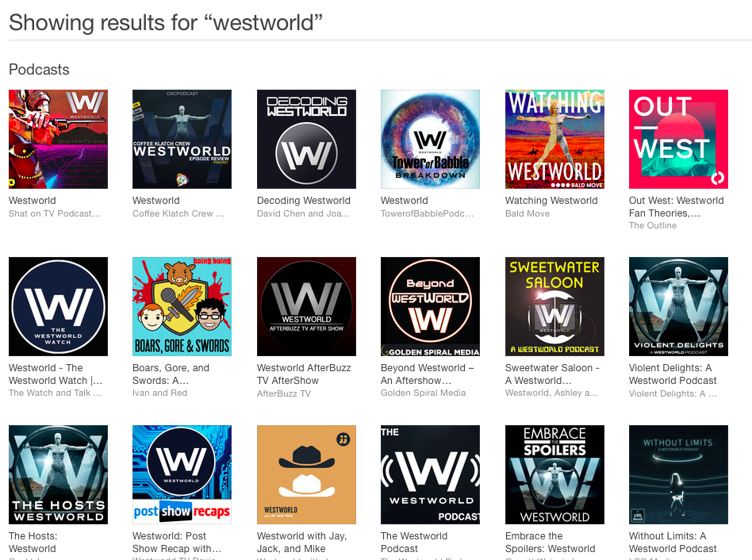Open the Boars, Gore & Swords artwork
Screen dimensions: 752x560
pos(182,307)
